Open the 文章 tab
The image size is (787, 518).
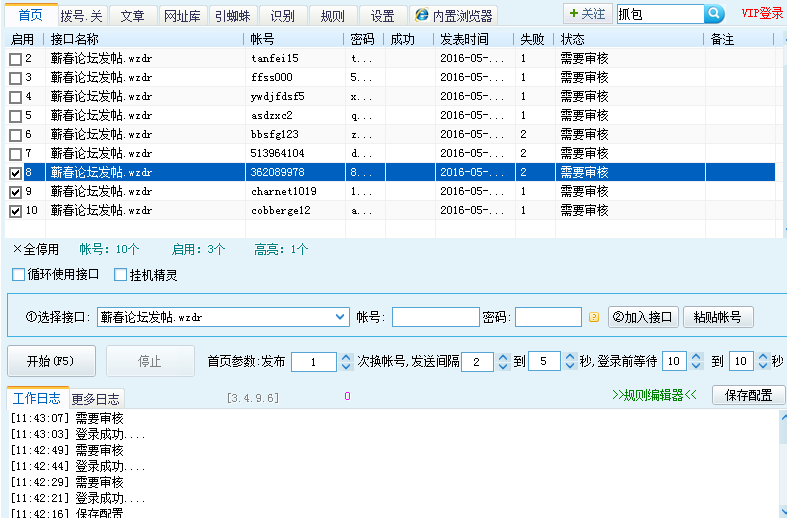133,16
